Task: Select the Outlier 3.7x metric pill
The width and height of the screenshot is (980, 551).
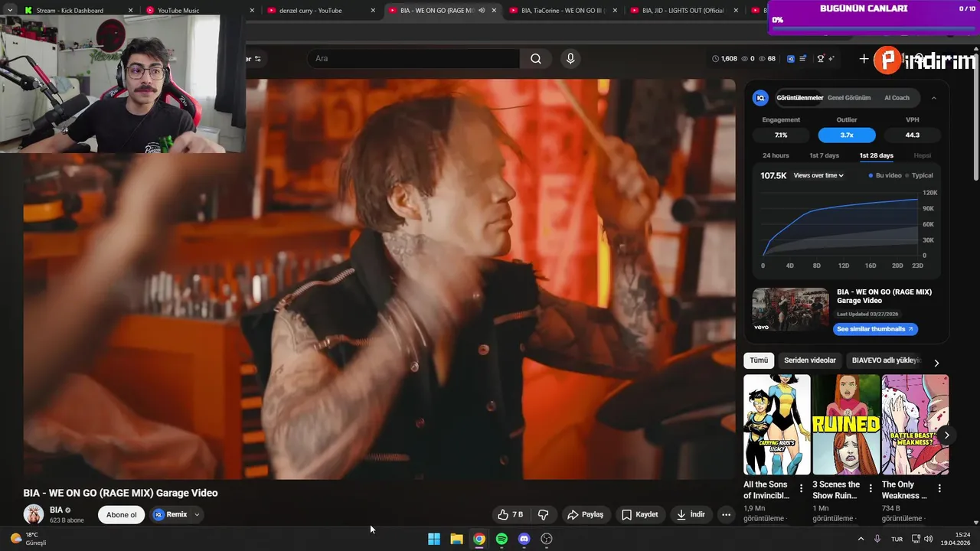Action: pos(847,135)
